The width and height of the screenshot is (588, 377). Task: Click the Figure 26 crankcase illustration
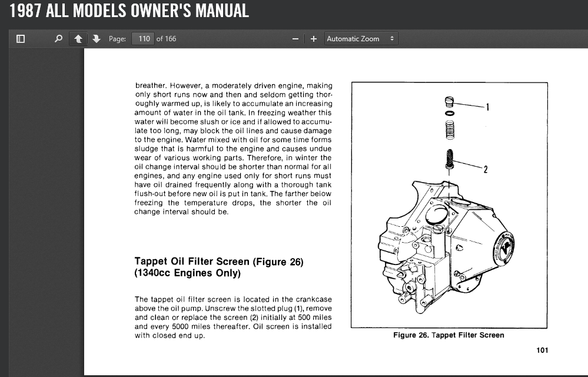pyautogui.click(x=447, y=247)
